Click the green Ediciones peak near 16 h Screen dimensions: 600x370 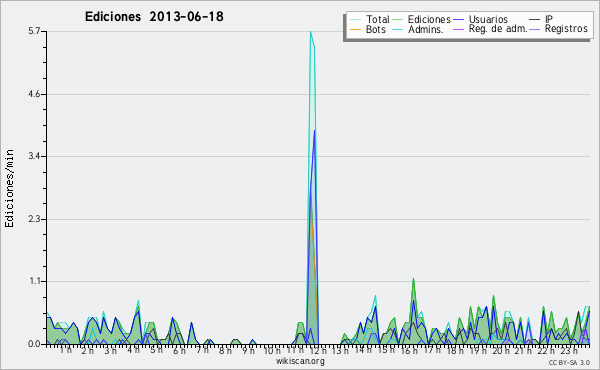pyautogui.click(x=413, y=279)
